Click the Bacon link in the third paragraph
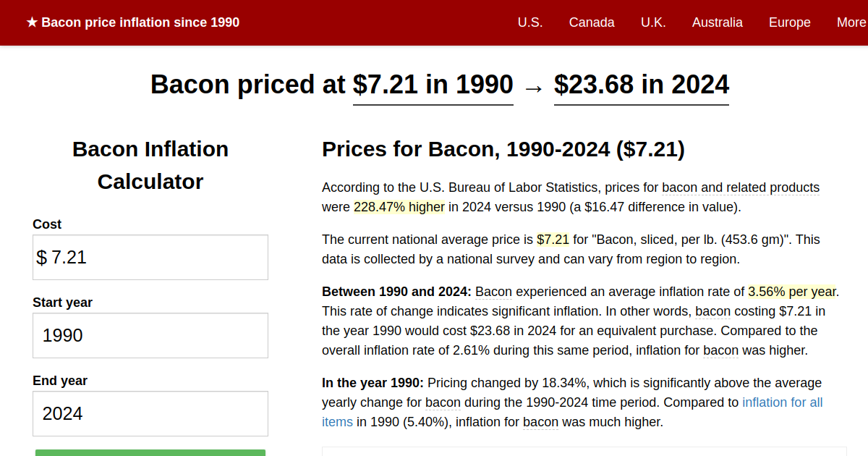This screenshot has height=456, width=868. (493, 292)
